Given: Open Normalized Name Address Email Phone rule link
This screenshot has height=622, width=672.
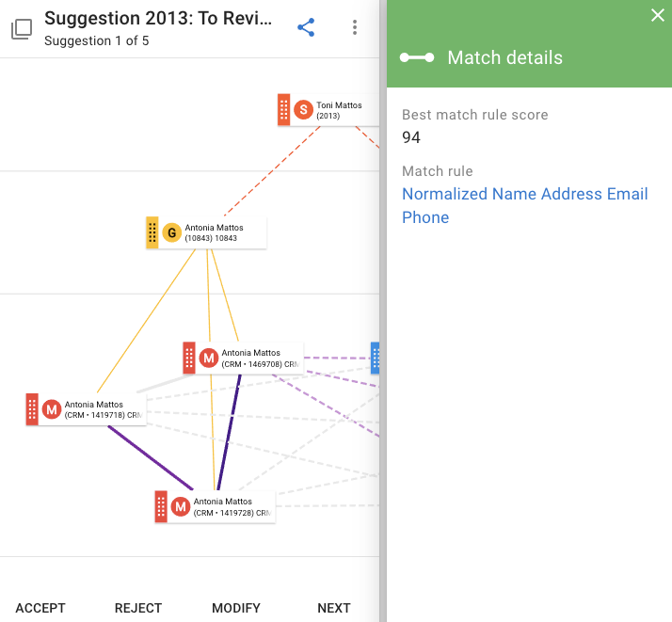Looking at the screenshot, I should 524,206.
